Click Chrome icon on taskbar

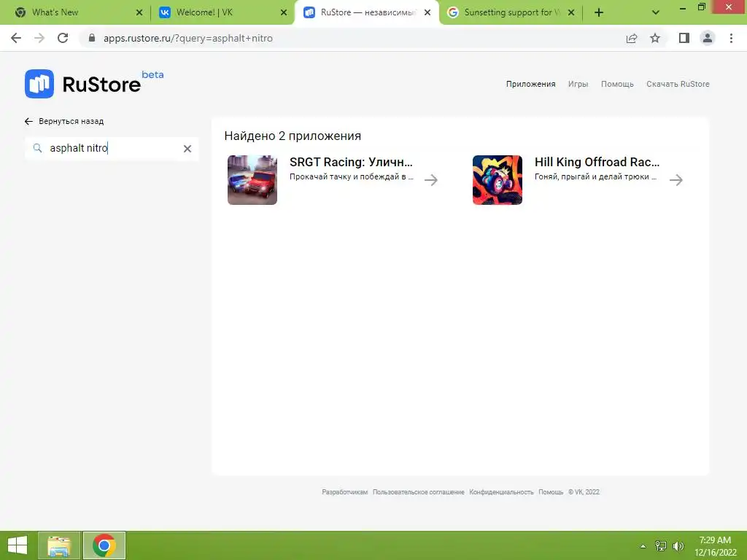(104, 545)
